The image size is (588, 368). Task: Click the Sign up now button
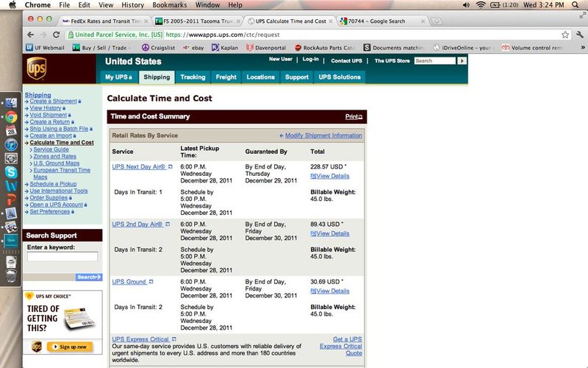70,347
